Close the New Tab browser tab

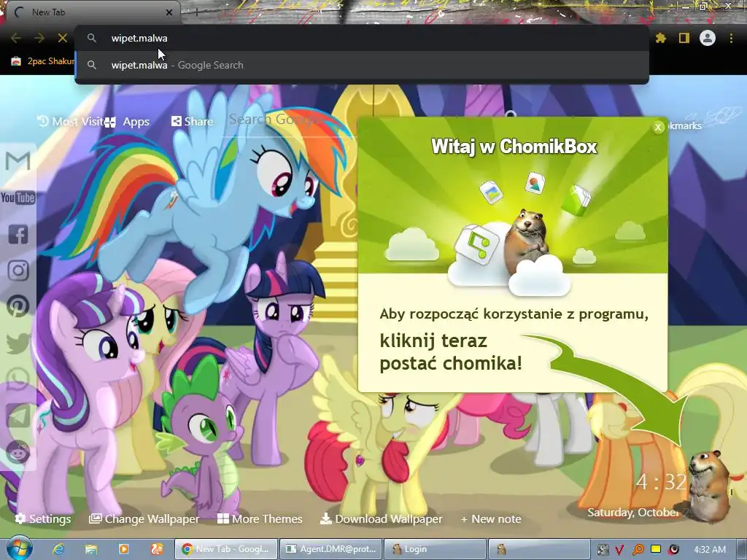point(169,13)
